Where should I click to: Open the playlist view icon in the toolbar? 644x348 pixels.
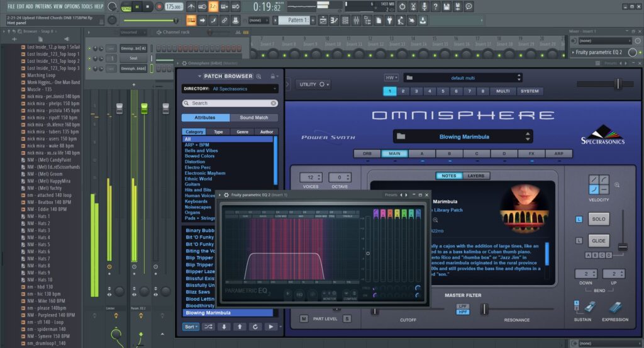(x=323, y=20)
